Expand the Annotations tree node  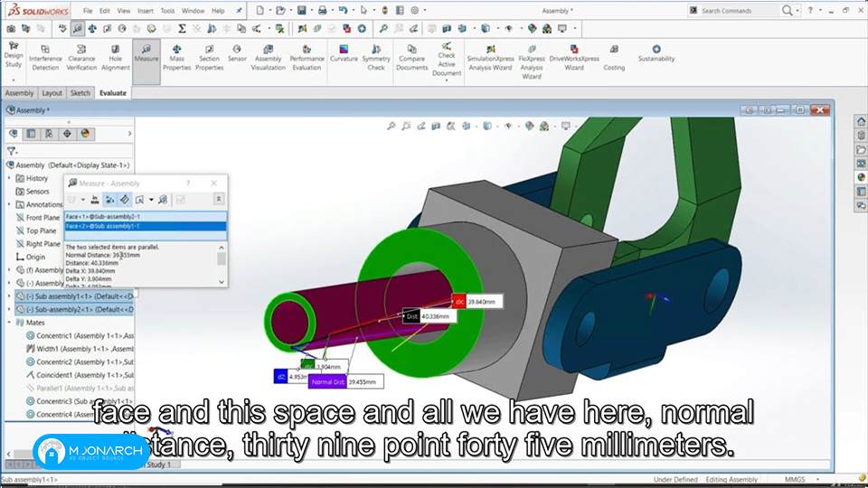[9, 204]
